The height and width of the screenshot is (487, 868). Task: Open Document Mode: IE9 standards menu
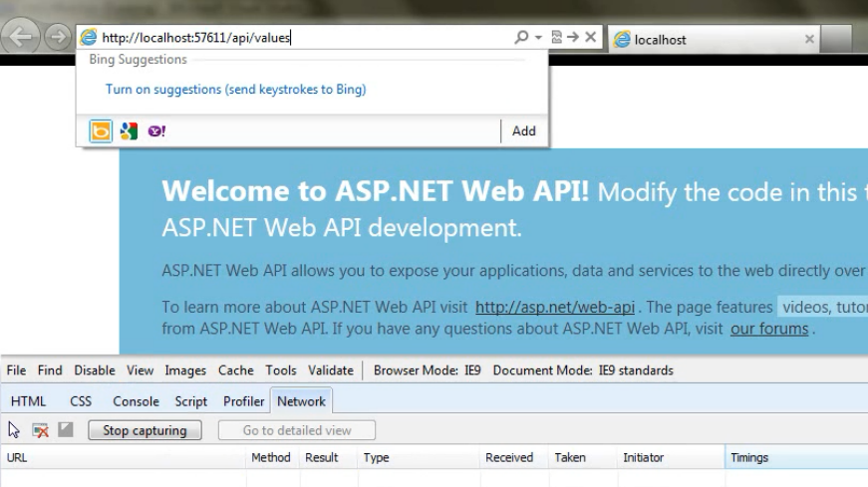click(583, 370)
